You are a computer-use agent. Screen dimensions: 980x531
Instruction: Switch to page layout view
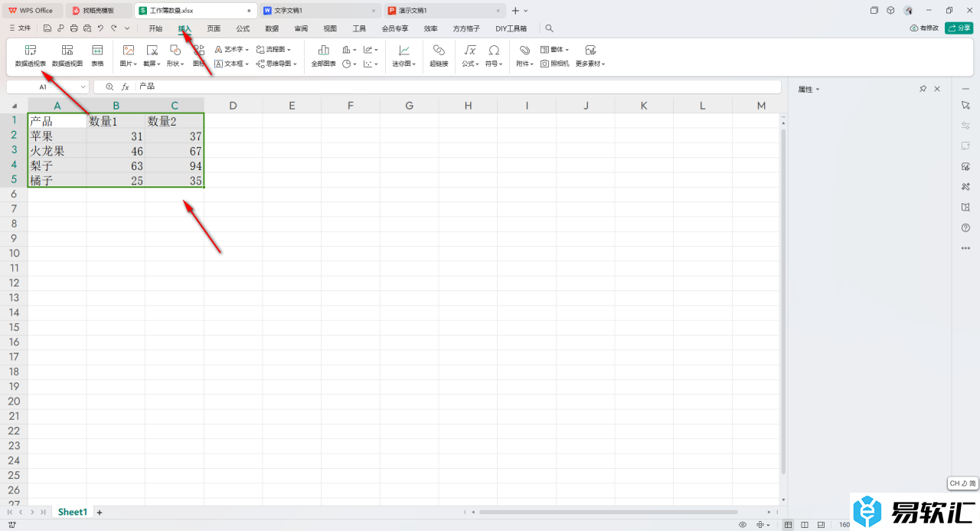pos(805,525)
